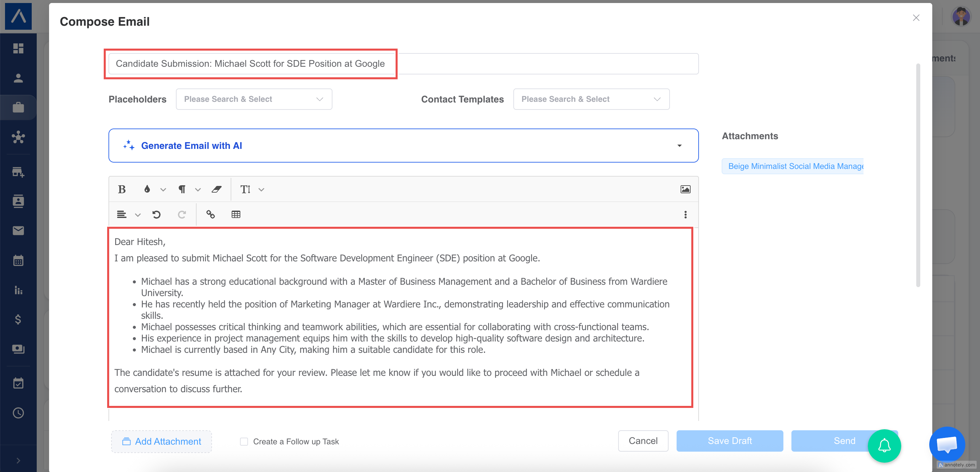Select the paragraph format icon
This screenshot has width=980, height=472.
[182, 189]
